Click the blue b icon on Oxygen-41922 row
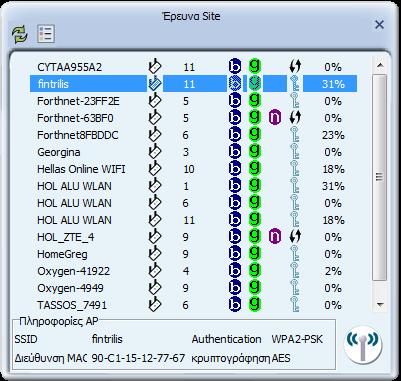 click(x=235, y=271)
